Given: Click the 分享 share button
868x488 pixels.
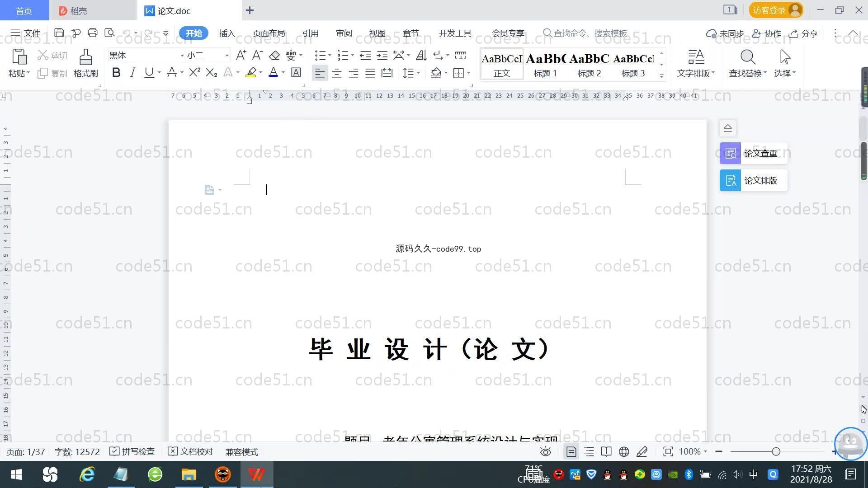Looking at the screenshot, I should point(803,33).
